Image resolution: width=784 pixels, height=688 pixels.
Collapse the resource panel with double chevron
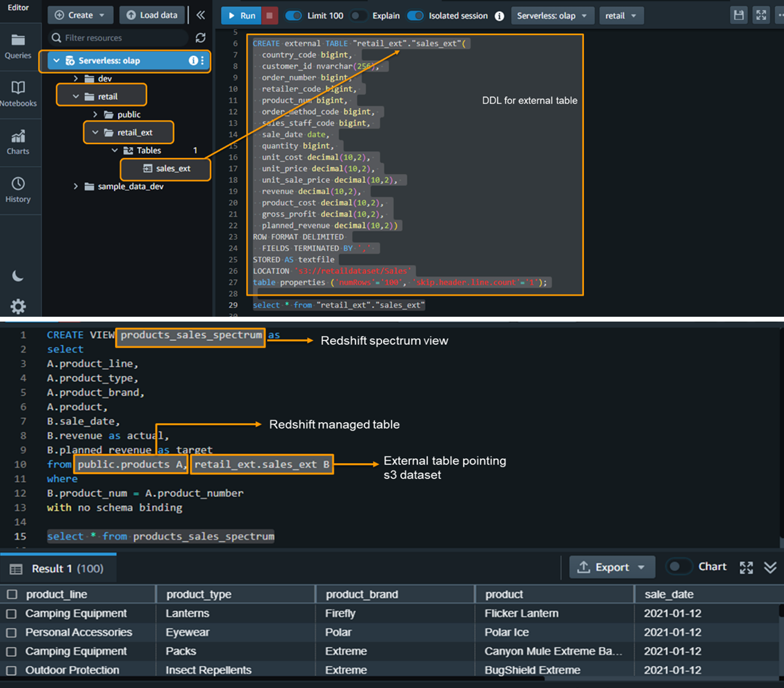click(x=200, y=15)
